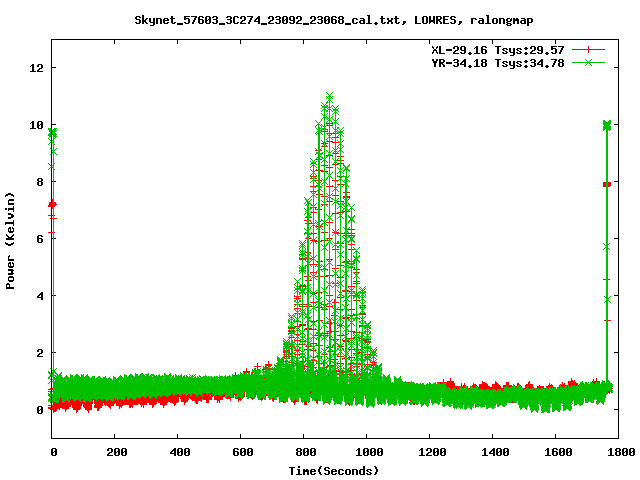The width and height of the screenshot is (640, 480).
Task: Click x-axis tick label 800
Action: coord(306,452)
